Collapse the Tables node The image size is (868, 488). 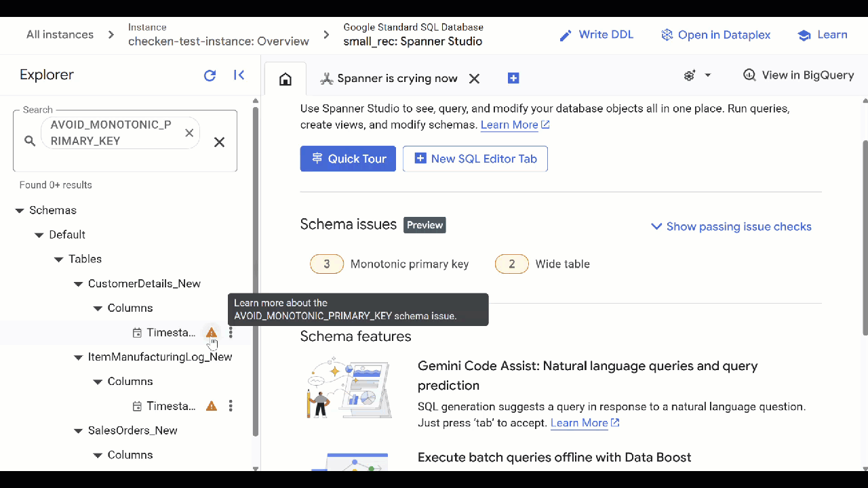58,260
